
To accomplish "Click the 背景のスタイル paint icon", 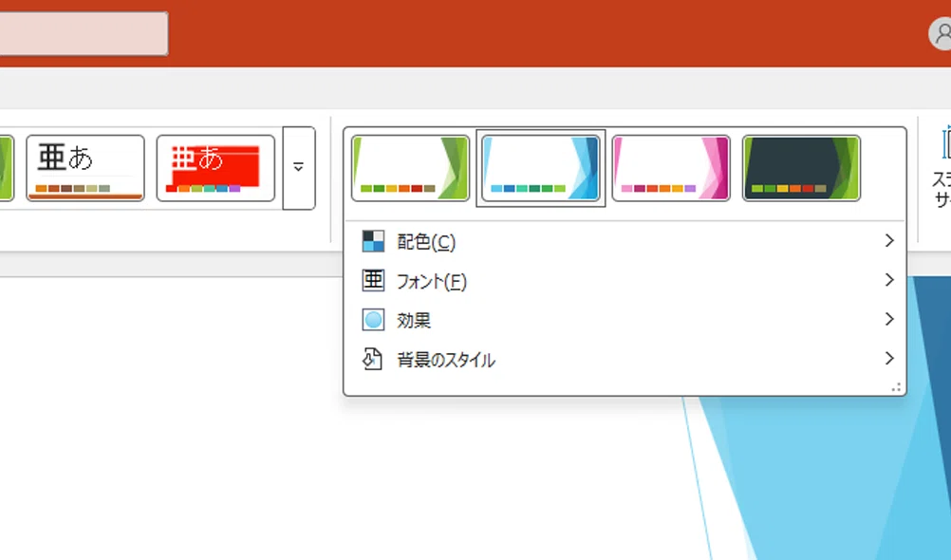I will [x=372, y=359].
